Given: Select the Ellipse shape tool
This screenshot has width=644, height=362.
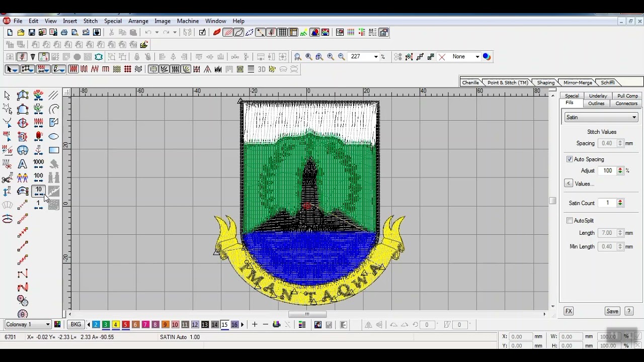Looking at the screenshot, I should tap(54, 136).
